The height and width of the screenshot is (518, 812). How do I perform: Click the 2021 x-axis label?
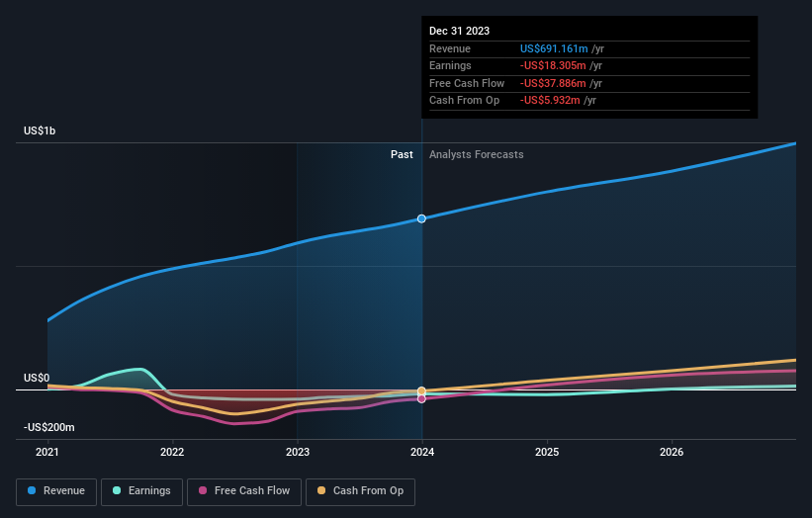[x=47, y=453]
